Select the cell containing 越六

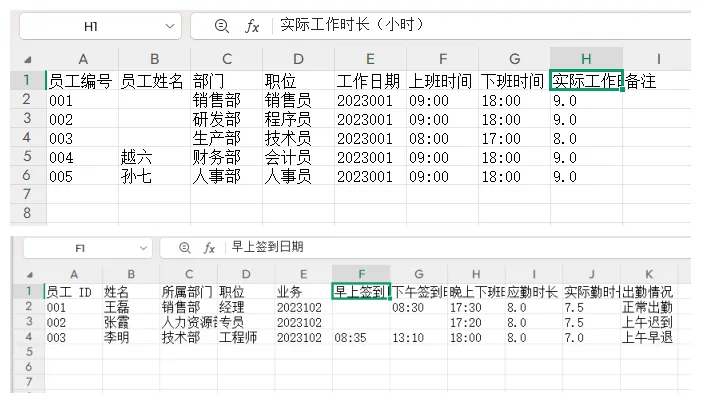[x=154, y=157]
